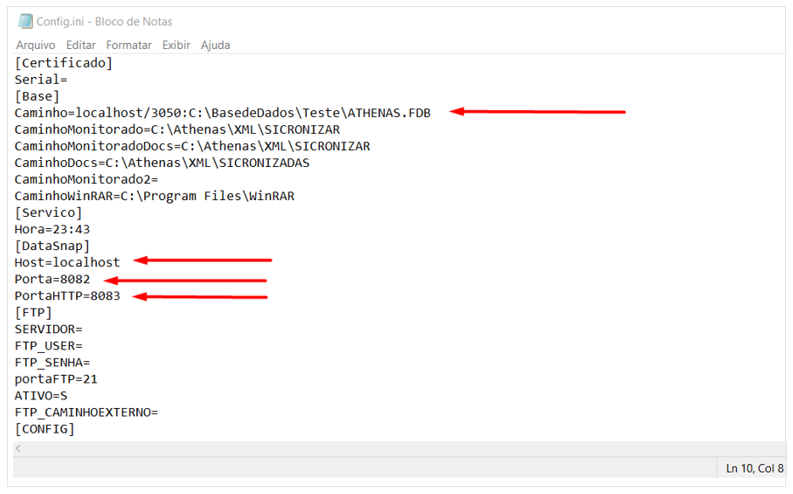This screenshot has height=494, width=793.
Task: Click the Notepad icon in the title bar
Action: coord(25,21)
